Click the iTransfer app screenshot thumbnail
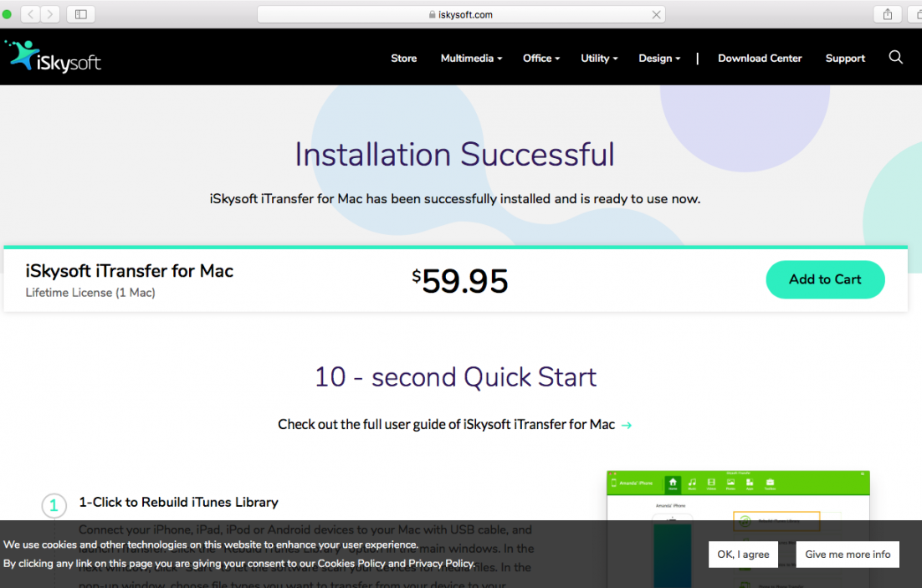This screenshot has width=922, height=588. click(738, 529)
